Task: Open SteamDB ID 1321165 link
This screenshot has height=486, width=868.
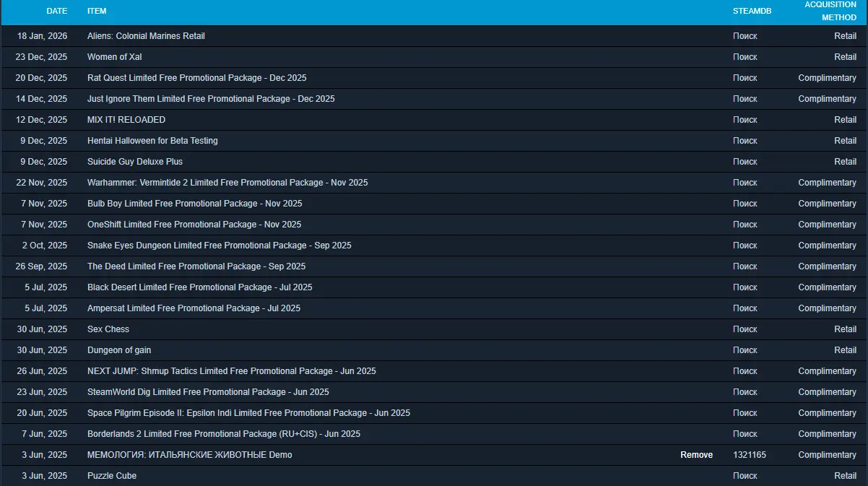Action: click(749, 455)
